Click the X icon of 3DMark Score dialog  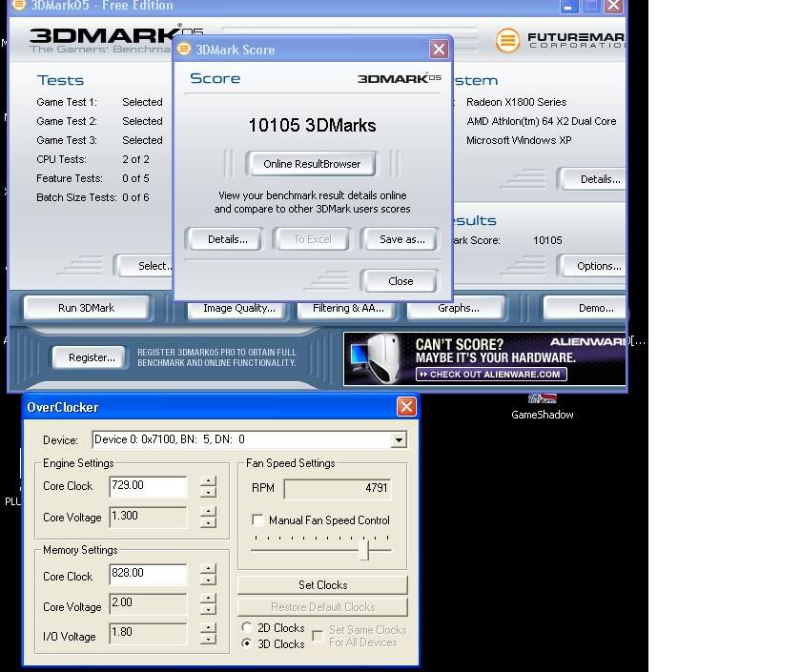439,49
